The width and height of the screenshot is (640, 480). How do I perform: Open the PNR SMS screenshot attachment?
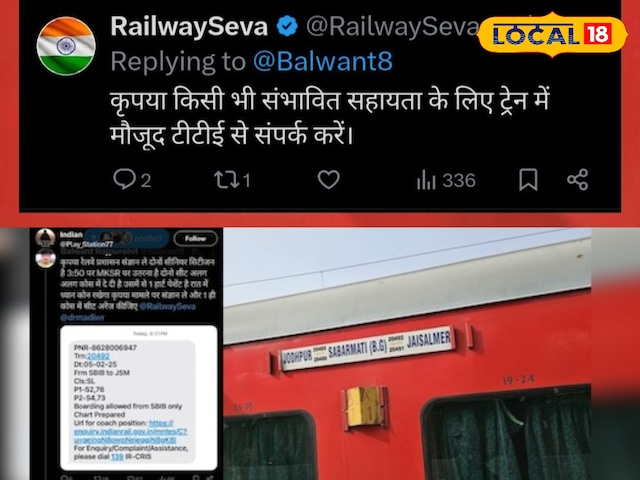(139, 398)
